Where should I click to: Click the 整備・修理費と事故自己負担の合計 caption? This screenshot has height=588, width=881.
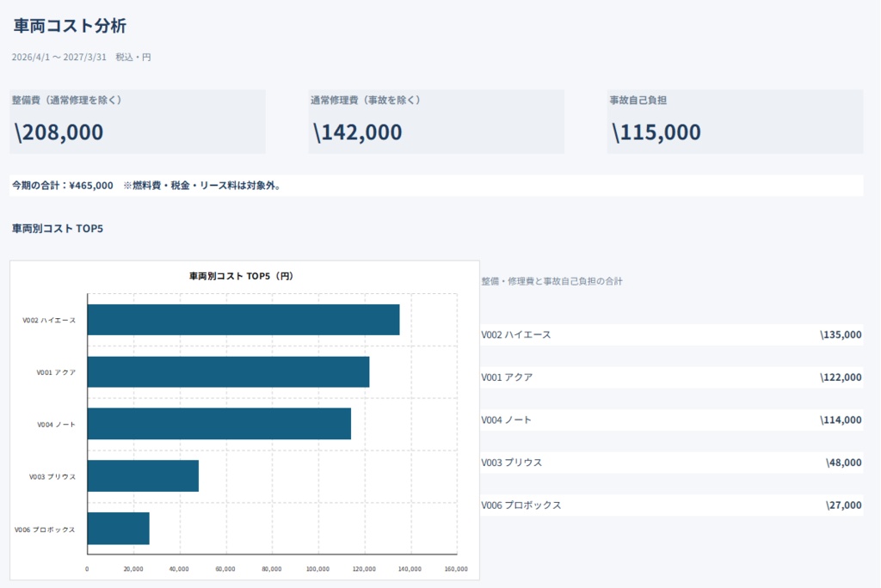click(x=551, y=281)
